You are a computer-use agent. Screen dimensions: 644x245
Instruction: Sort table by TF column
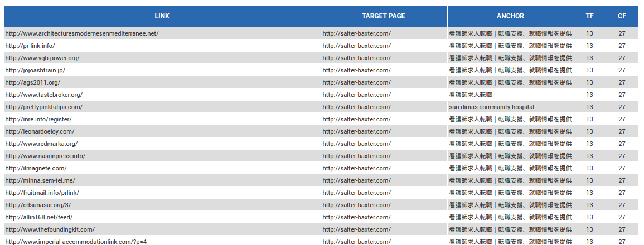[x=589, y=16]
